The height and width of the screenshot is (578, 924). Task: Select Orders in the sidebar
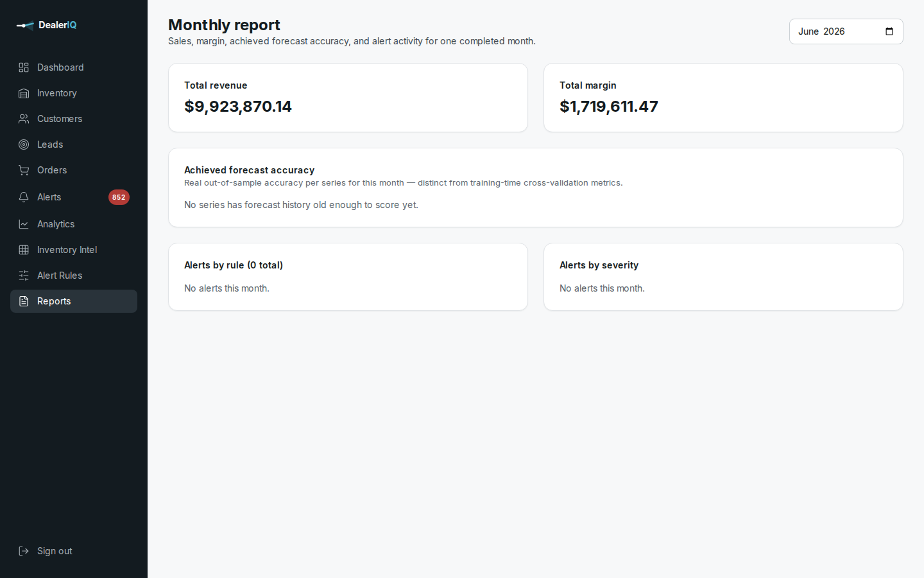(74, 170)
